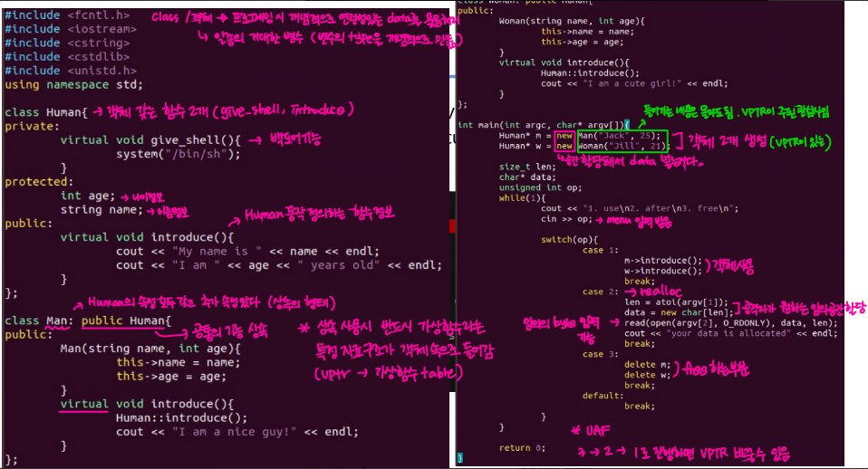868x469 pixels.
Task: Click the 'cin >> op;' statement
Action: 566,219
